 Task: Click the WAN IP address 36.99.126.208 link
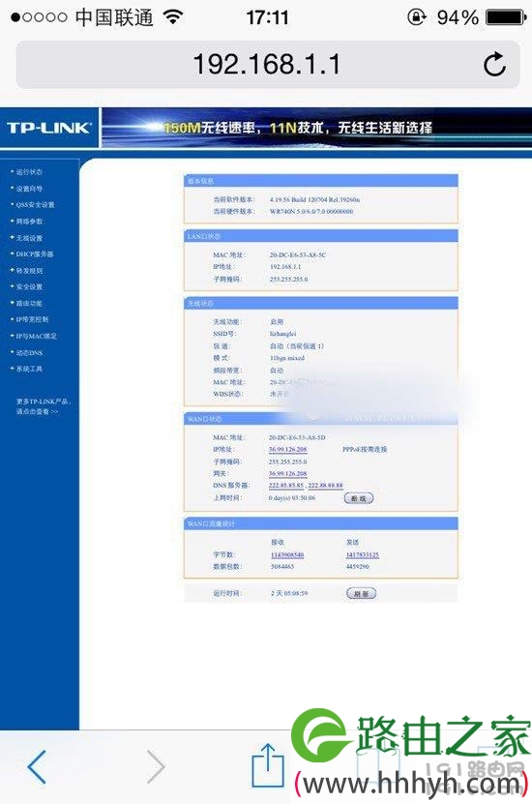[x=287, y=449]
